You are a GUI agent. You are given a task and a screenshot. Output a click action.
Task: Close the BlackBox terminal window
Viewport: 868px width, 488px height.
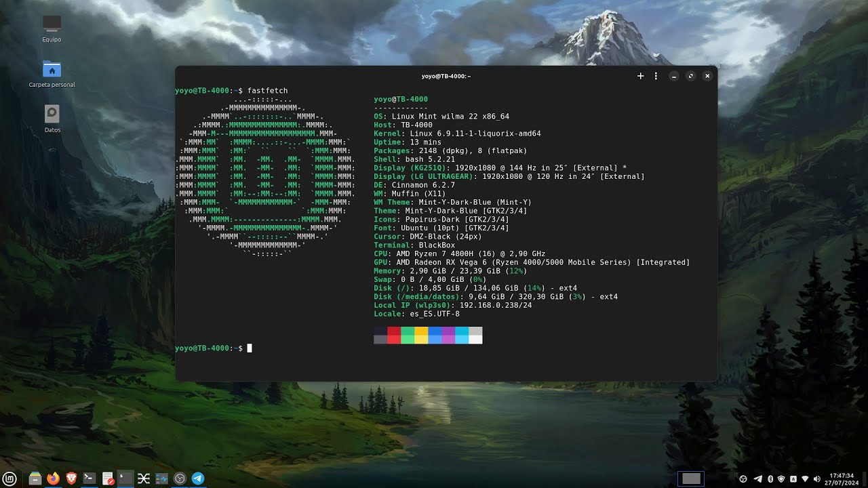pos(707,76)
